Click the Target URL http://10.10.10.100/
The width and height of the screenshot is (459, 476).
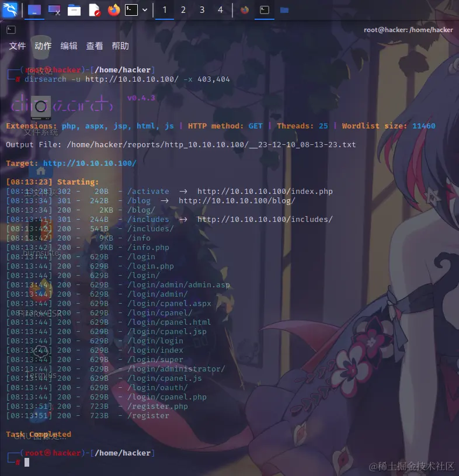[x=90, y=164]
